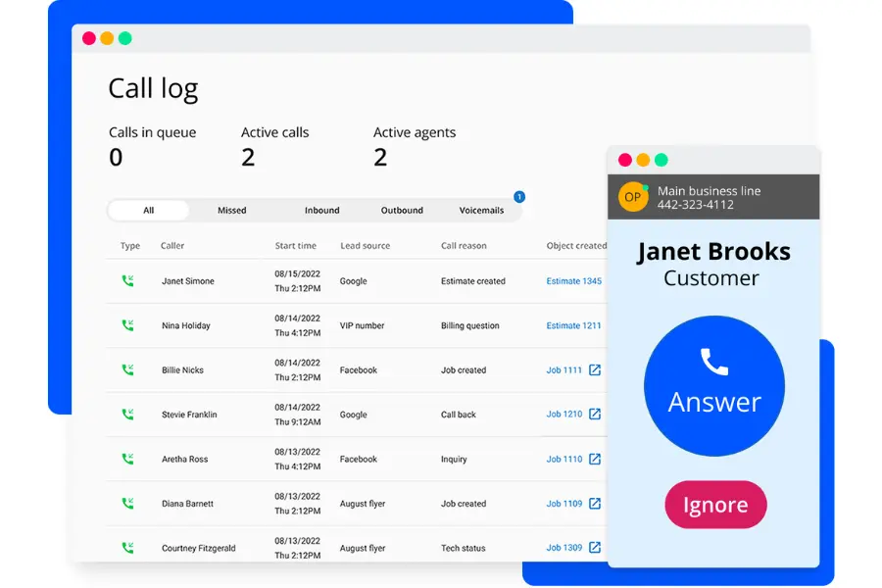Click the Janet Brooks caller name
Image resolution: width=882 pixels, height=588 pixels.
713,251
